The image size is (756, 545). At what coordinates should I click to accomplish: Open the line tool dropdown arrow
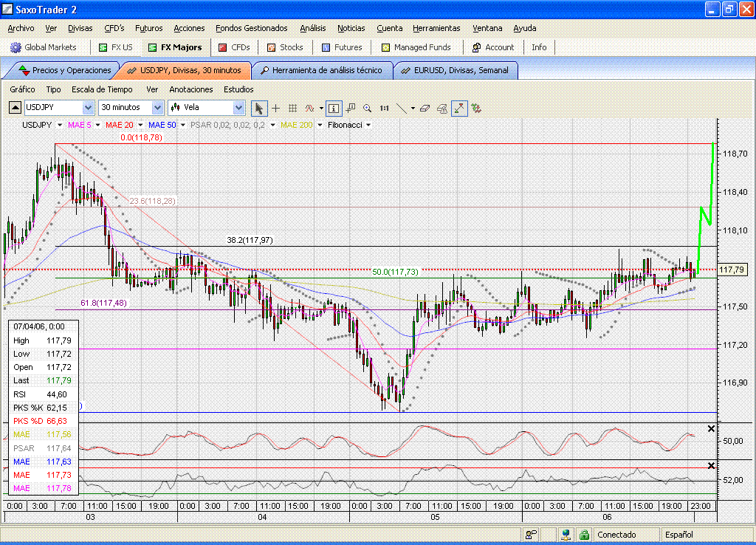tap(413, 109)
